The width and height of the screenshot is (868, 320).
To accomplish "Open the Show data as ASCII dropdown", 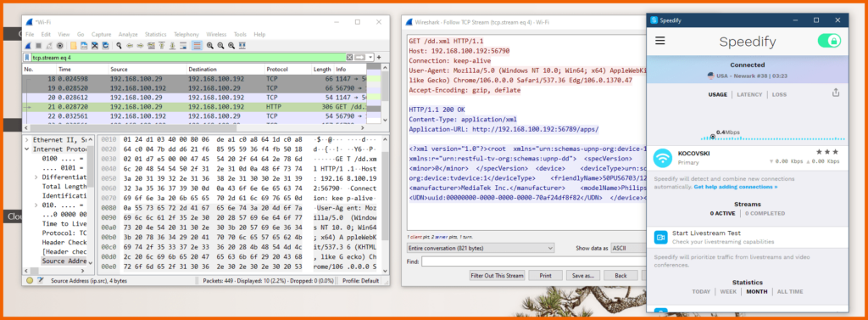I will [x=628, y=248].
